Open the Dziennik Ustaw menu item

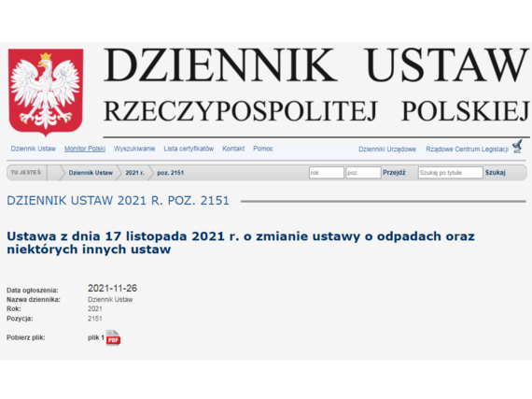(34, 149)
